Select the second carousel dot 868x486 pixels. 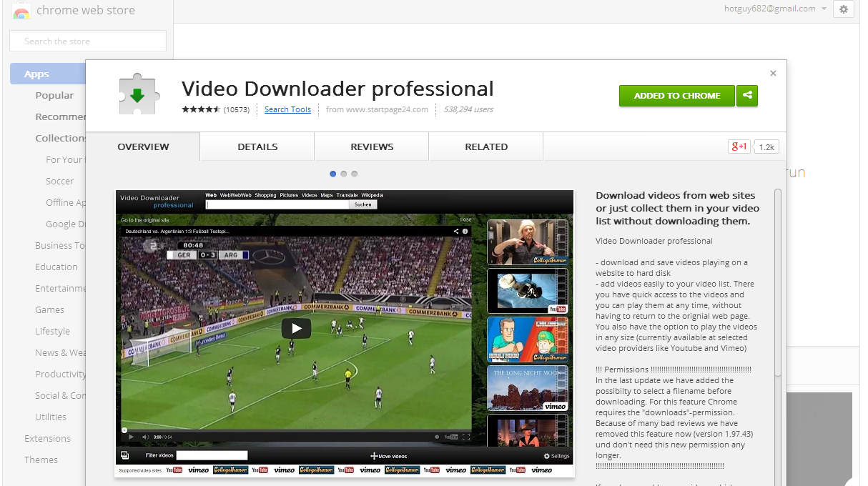(344, 174)
